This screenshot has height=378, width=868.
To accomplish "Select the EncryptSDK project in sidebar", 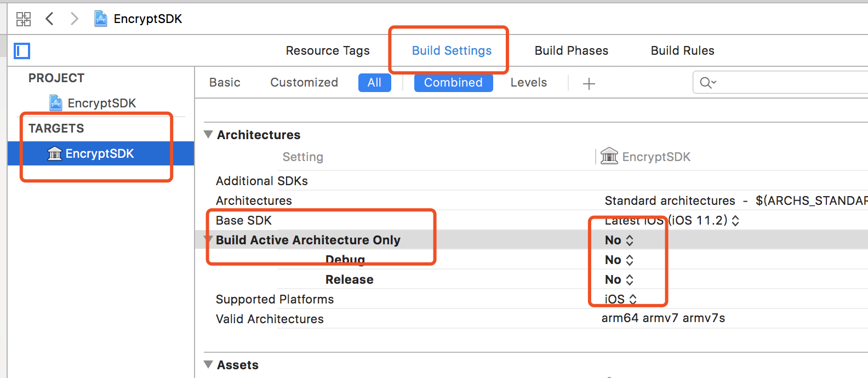I will click(x=101, y=104).
